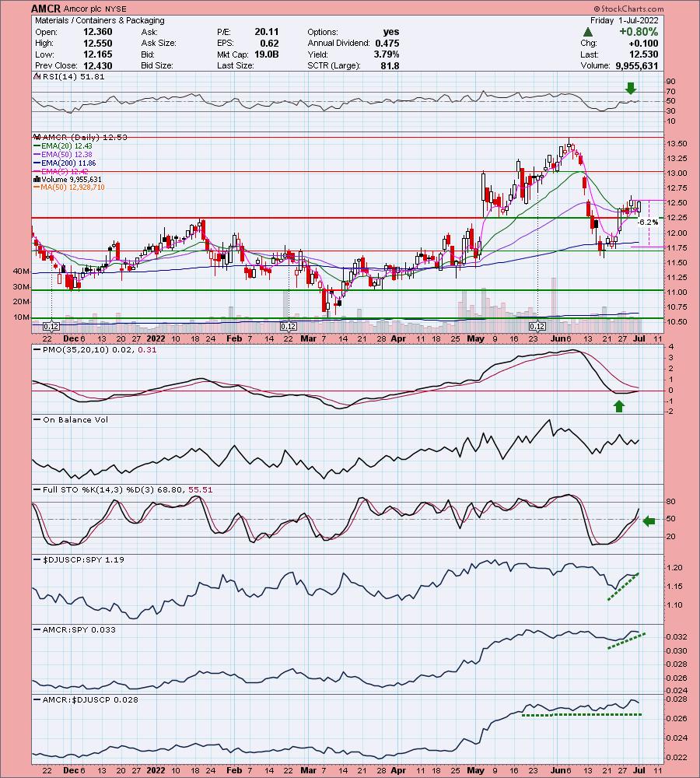Select the EMA(50) 12.38 legend entry
Image resolution: width=700 pixels, height=778 pixels.
coord(62,154)
